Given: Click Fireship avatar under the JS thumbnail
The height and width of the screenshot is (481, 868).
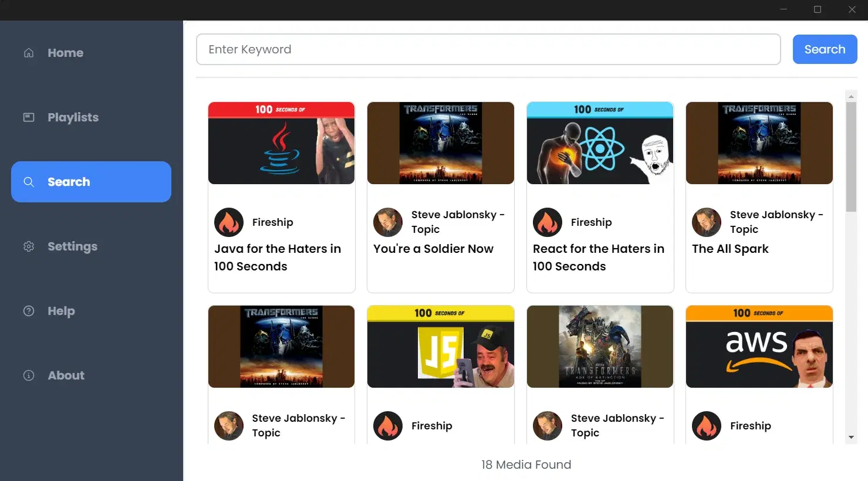Looking at the screenshot, I should (388, 426).
